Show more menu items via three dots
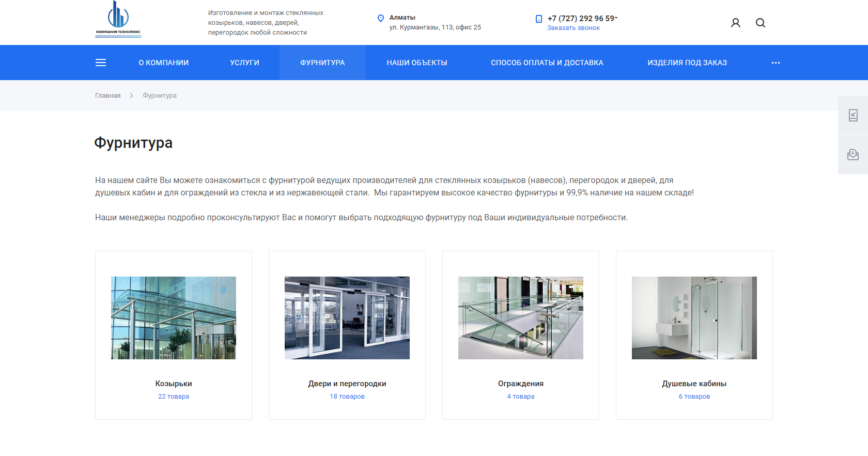868x456 pixels. pos(776,63)
